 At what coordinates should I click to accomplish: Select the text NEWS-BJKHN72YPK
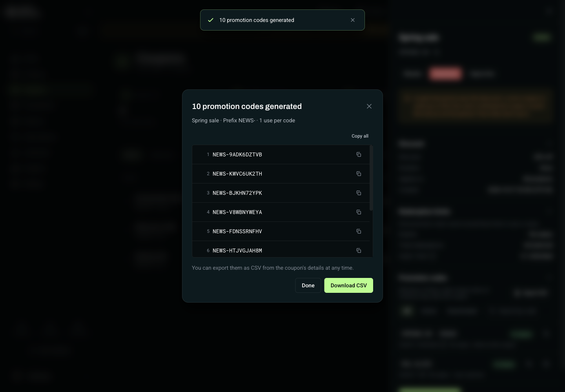237,193
